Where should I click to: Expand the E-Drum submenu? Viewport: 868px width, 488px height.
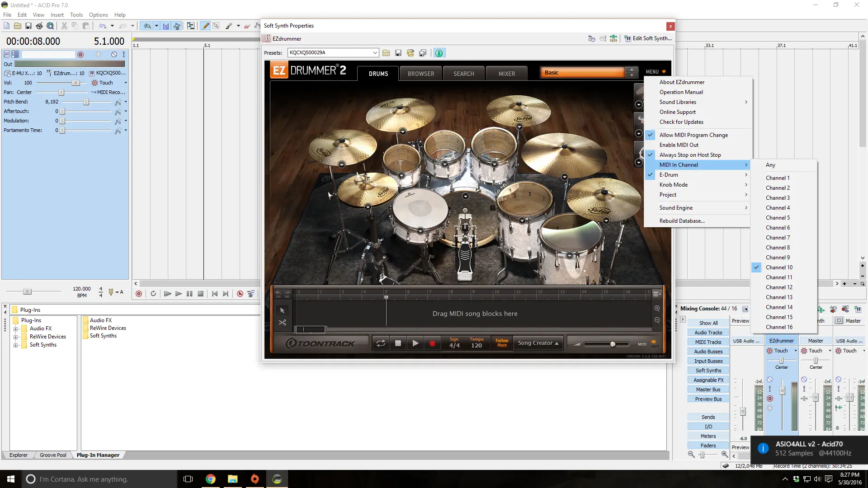click(x=698, y=175)
